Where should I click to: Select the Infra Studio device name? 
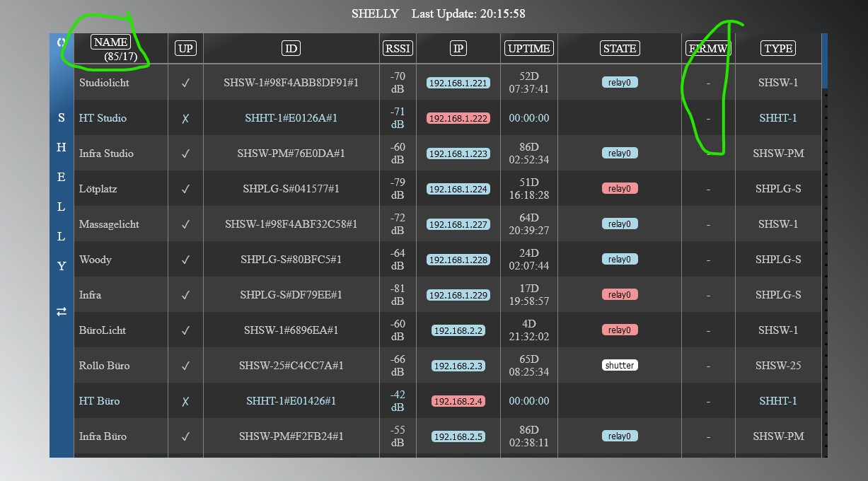(106, 153)
